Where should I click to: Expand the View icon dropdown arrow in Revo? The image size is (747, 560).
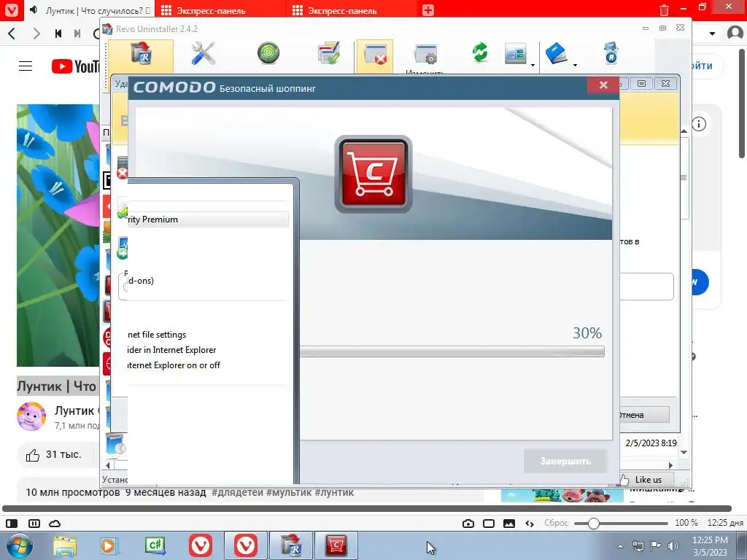pos(533,65)
